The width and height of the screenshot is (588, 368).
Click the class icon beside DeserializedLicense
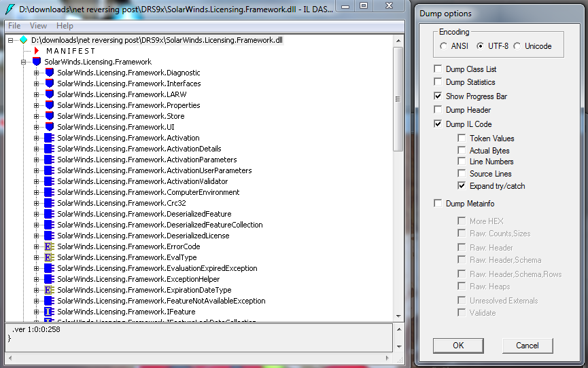tap(49, 236)
